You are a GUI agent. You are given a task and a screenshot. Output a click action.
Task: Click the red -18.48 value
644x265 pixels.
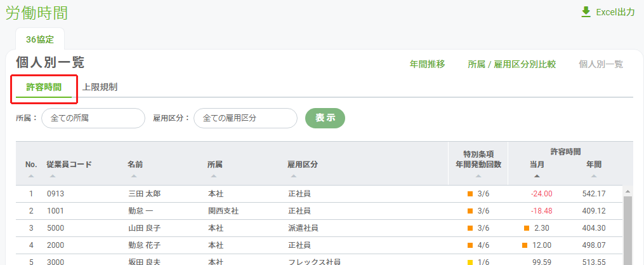click(x=542, y=211)
